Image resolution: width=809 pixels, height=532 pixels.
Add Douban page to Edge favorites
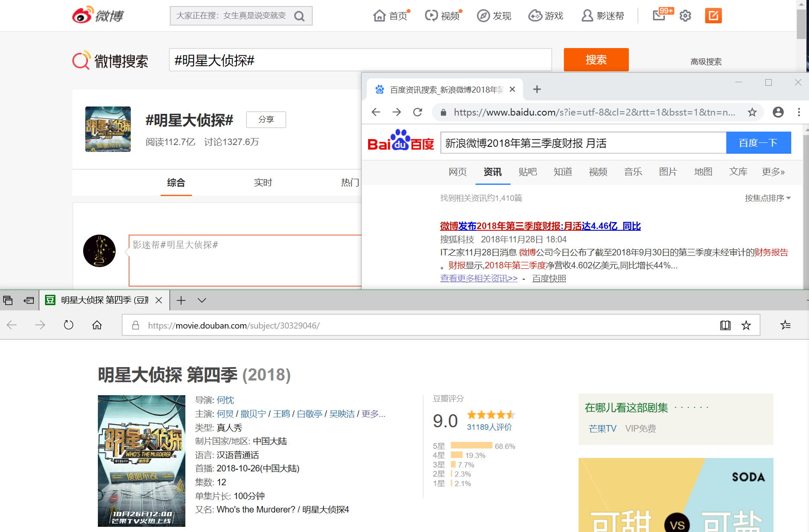[x=746, y=326]
